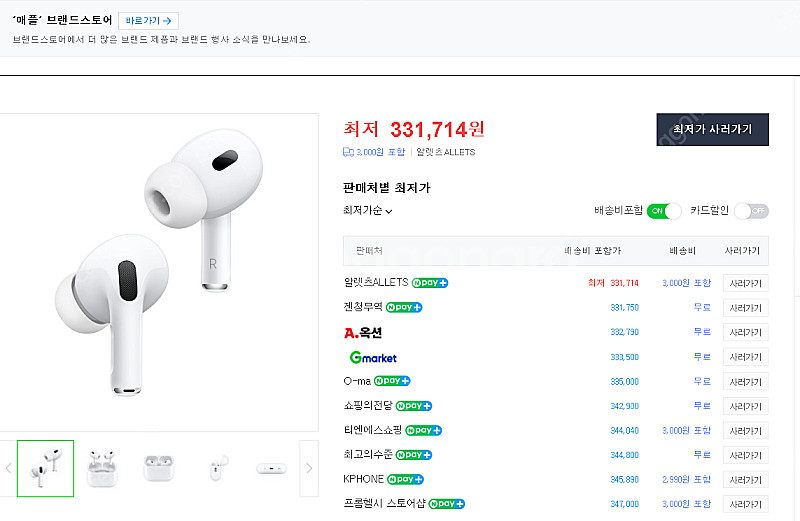Click the 최저가 사러가기 button
The image size is (800, 521).
pyautogui.click(x=712, y=130)
